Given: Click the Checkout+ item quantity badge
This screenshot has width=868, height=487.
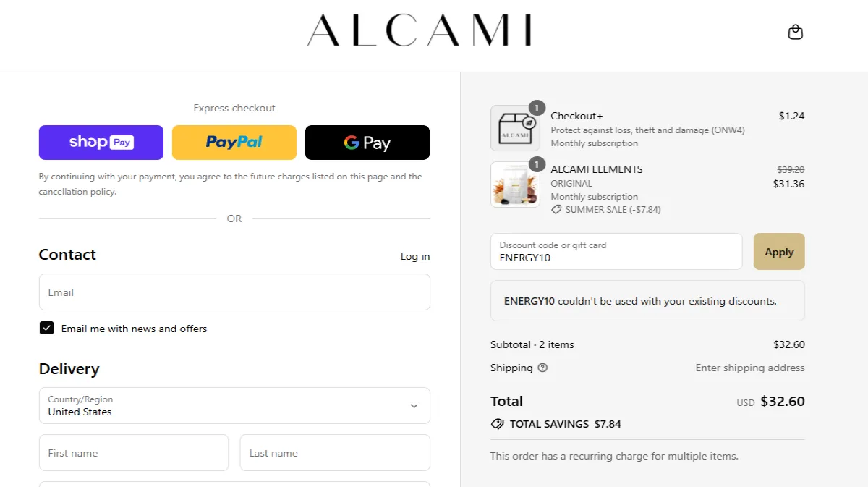Looking at the screenshot, I should (x=536, y=108).
